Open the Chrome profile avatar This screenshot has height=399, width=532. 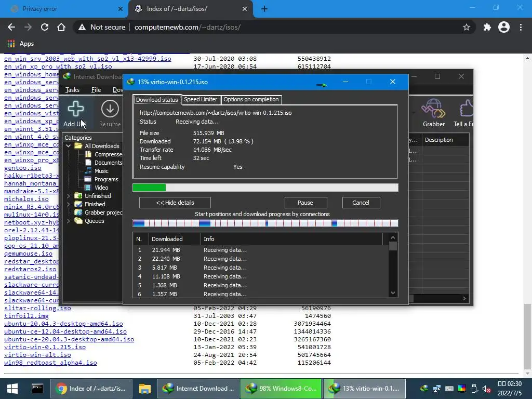(x=504, y=27)
